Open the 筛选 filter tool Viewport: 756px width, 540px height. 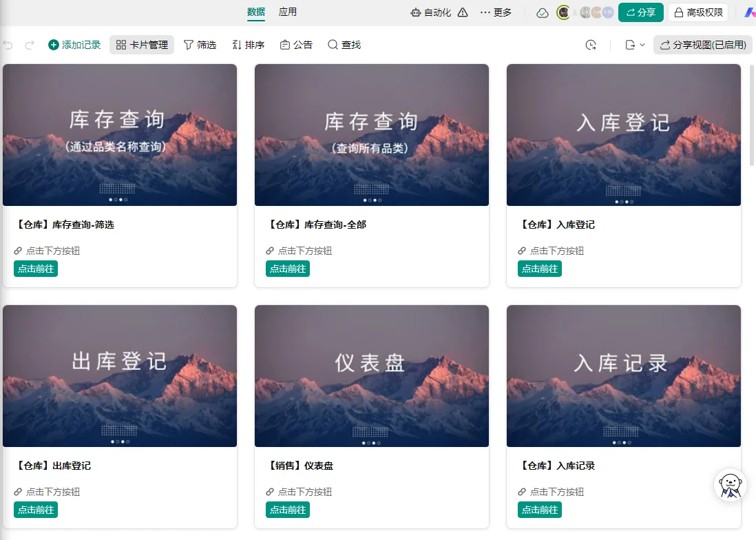200,45
